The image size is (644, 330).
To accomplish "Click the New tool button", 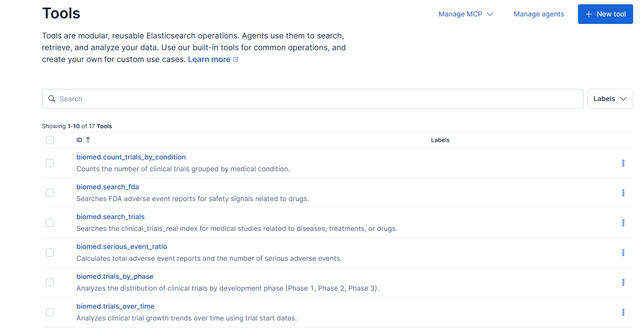I will 605,14.
